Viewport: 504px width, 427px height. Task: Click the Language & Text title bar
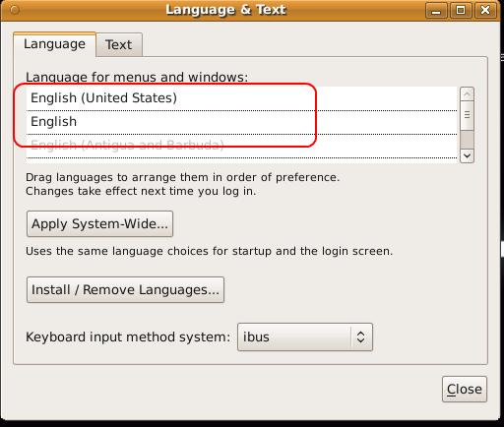click(x=226, y=10)
